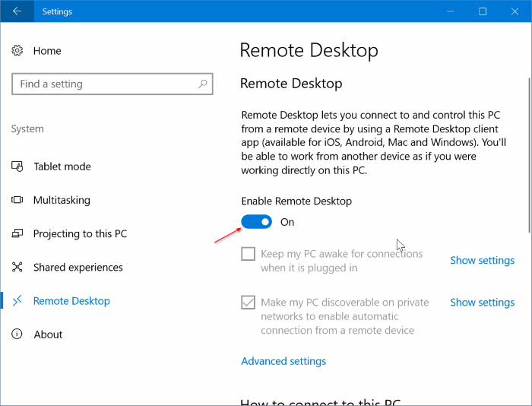This screenshot has width=532, height=406.
Task: Focus the Find a setting search box
Action: (112, 84)
